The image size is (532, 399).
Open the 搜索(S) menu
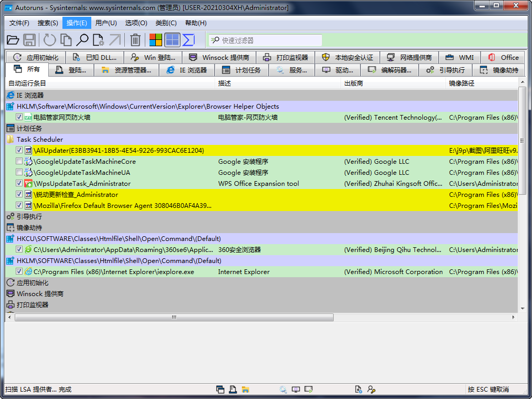coord(48,23)
